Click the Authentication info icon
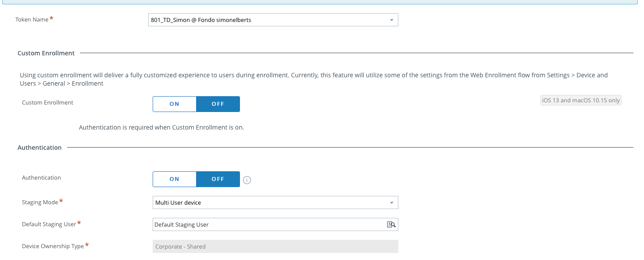Image resolution: width=644 pixels, height=260 pixels. click(247, 180)
